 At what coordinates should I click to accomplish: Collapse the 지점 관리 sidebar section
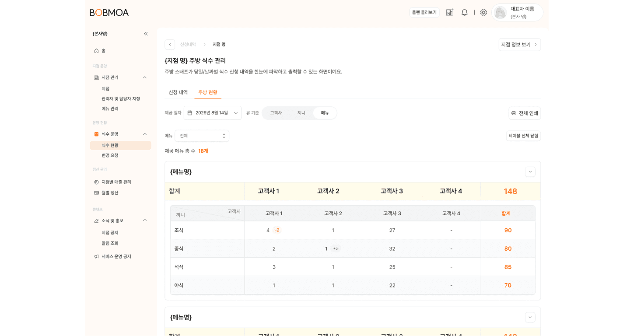(x=145, y=77)
